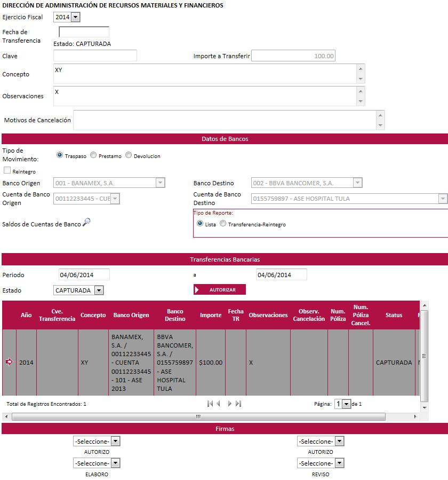Select Traspaso movement type

pos(60,155)
